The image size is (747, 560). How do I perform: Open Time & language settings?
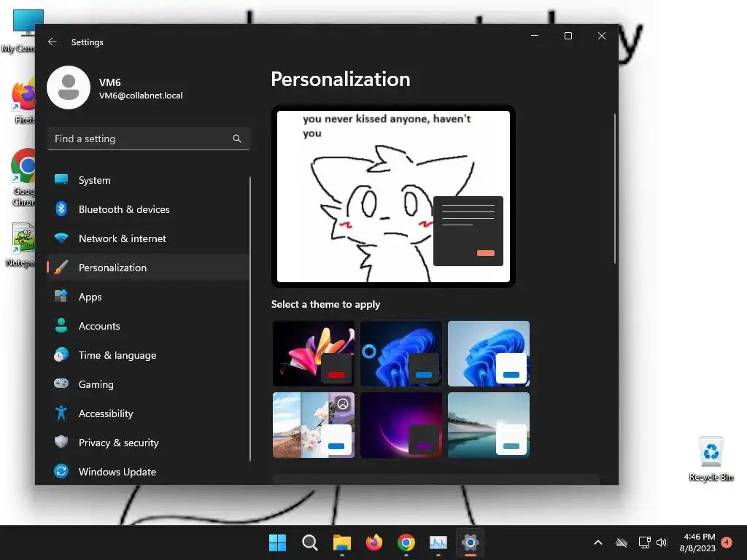(x=147, y=355)
